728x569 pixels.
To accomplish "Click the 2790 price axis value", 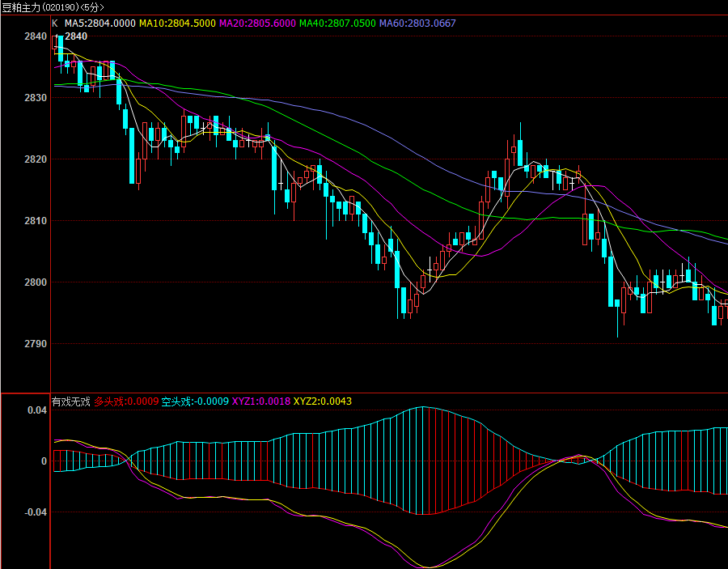I will (x=36, y=344).
